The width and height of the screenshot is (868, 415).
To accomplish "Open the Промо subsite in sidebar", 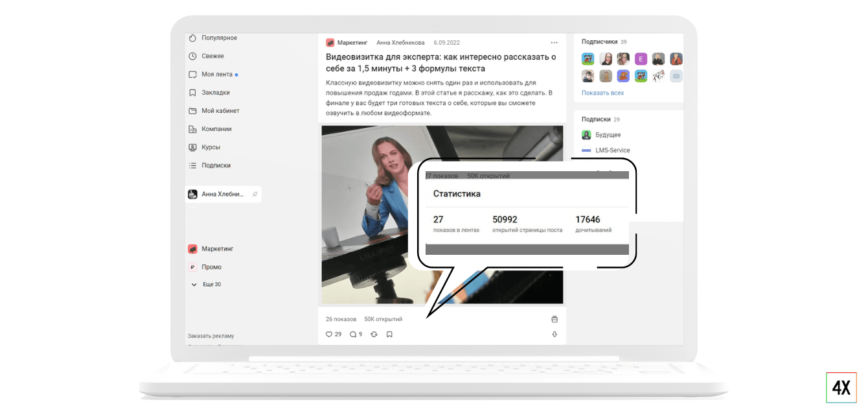I will click(205, 267).
